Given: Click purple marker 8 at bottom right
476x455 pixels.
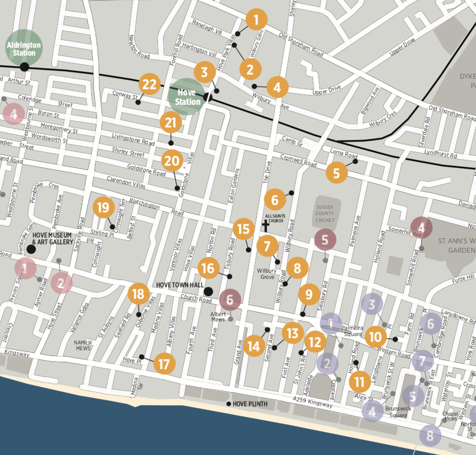Looking at the screenshot, I should (430, 435).
